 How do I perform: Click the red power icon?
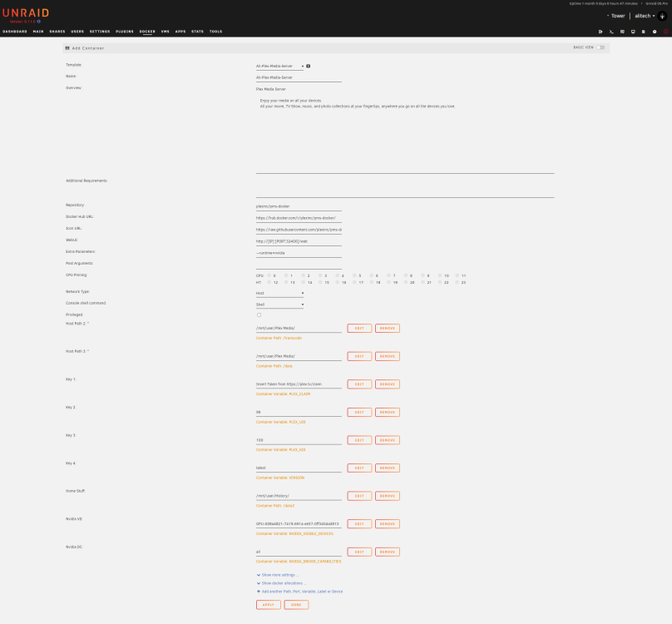pyautogui.click(x=665, y=32)
